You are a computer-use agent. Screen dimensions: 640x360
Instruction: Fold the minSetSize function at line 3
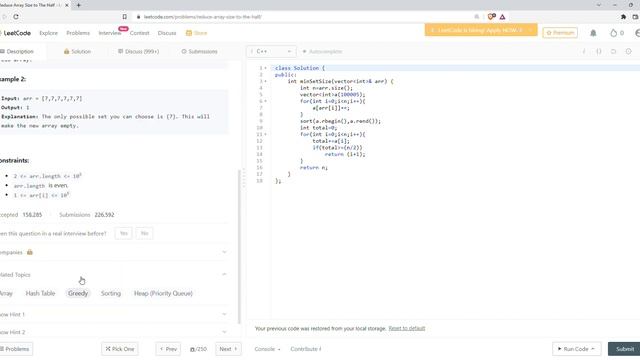click(x=265, y=81)
